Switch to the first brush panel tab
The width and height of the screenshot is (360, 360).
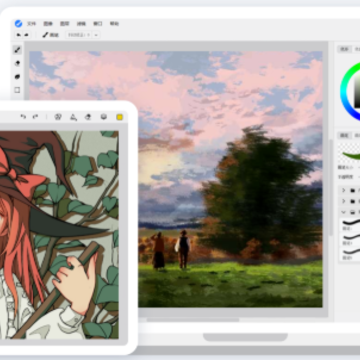click(x=344, y=135)
